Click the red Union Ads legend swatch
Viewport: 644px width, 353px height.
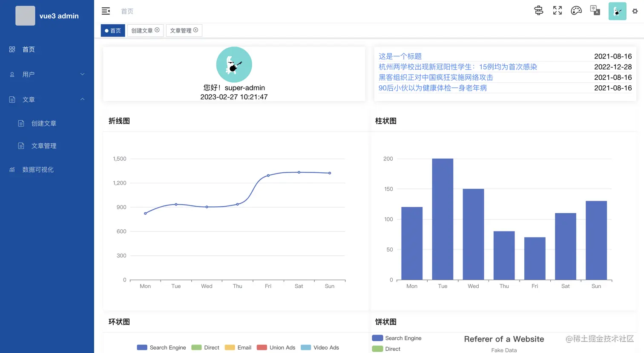(x=262, y=347)
